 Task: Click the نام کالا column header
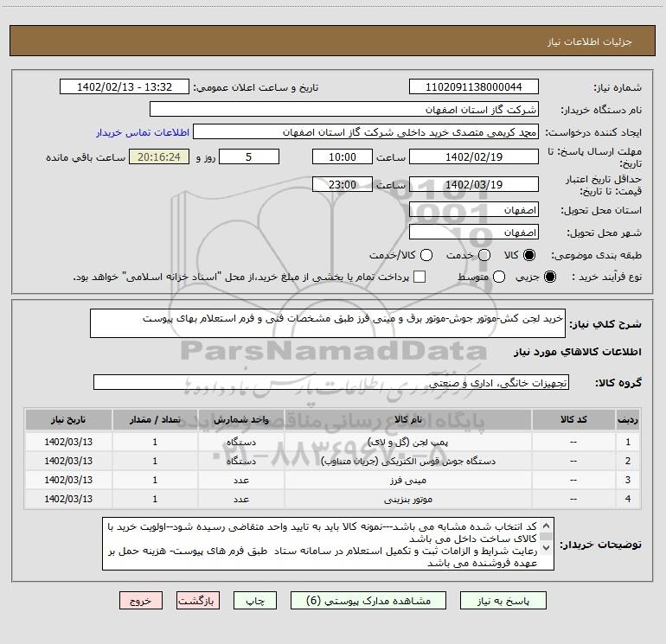tap(407, 419)
